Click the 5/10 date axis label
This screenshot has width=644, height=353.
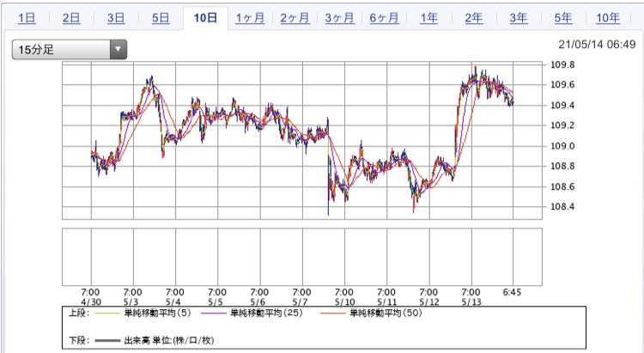[x=344, y=302]
